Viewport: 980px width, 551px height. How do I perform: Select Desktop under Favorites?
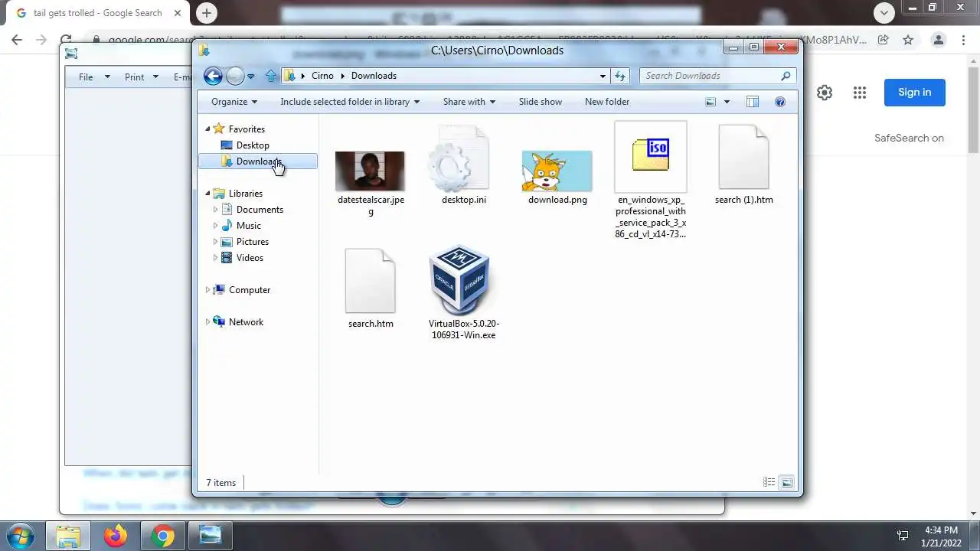tap(253, 145)
